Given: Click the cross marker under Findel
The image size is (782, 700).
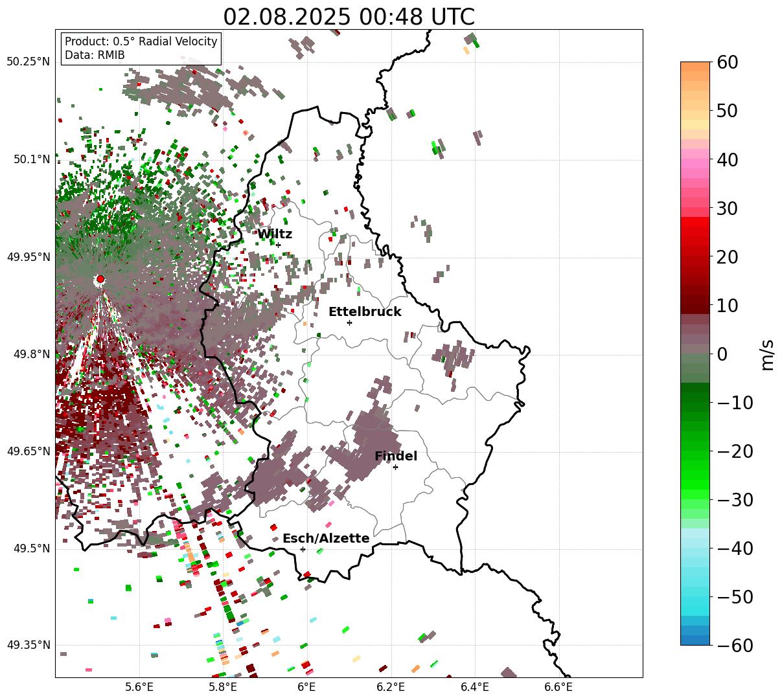Looking at the screenshot, I should (x=395, y=467).
